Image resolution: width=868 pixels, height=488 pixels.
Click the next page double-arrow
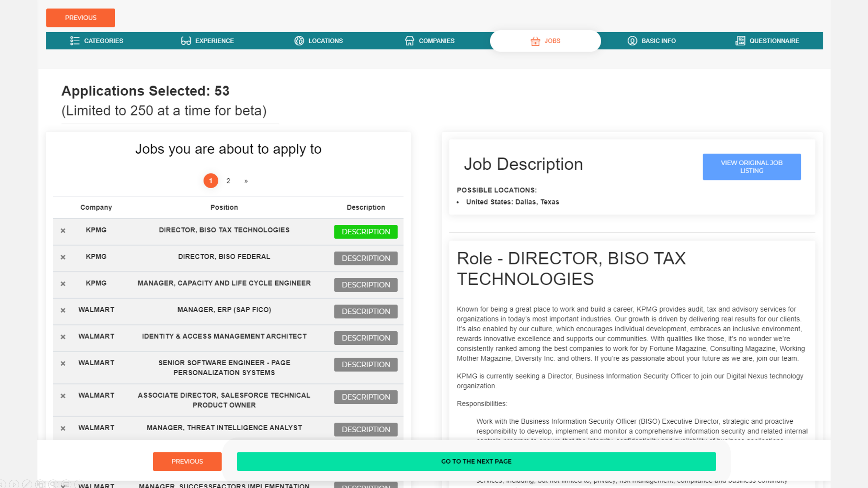(x=246, y=181)
